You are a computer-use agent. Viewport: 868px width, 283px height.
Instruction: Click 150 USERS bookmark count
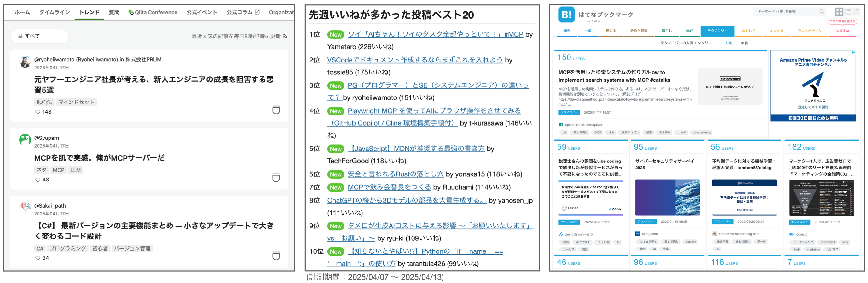[571, 58]
